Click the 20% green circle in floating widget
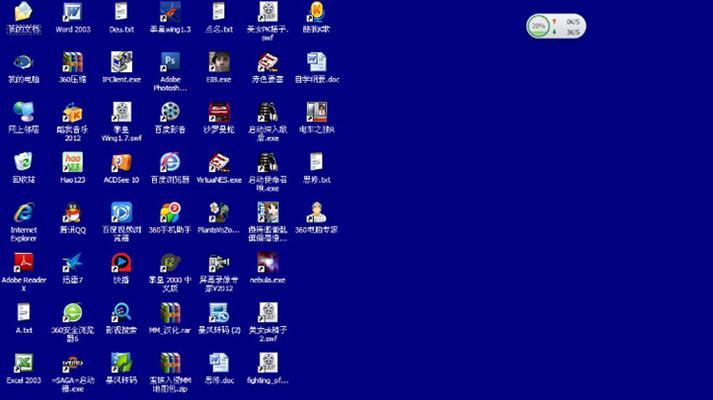The height and width of the screenshot is (400, 713). pyautogui.click(x=538, y=26)
